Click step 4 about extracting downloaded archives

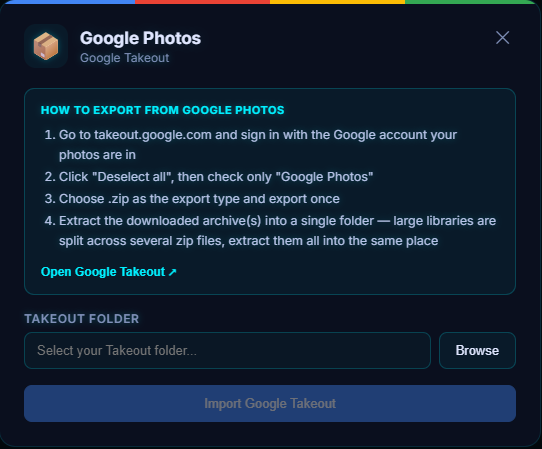click(270, 231)
